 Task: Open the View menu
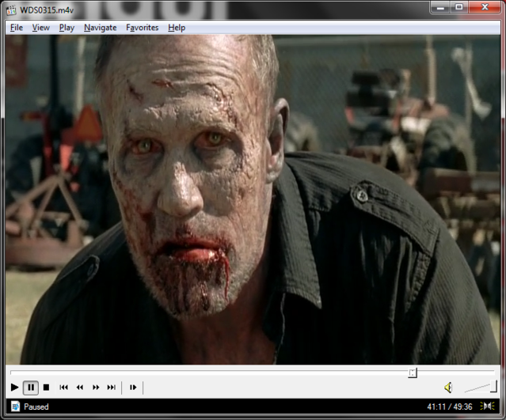click(41, 28)
